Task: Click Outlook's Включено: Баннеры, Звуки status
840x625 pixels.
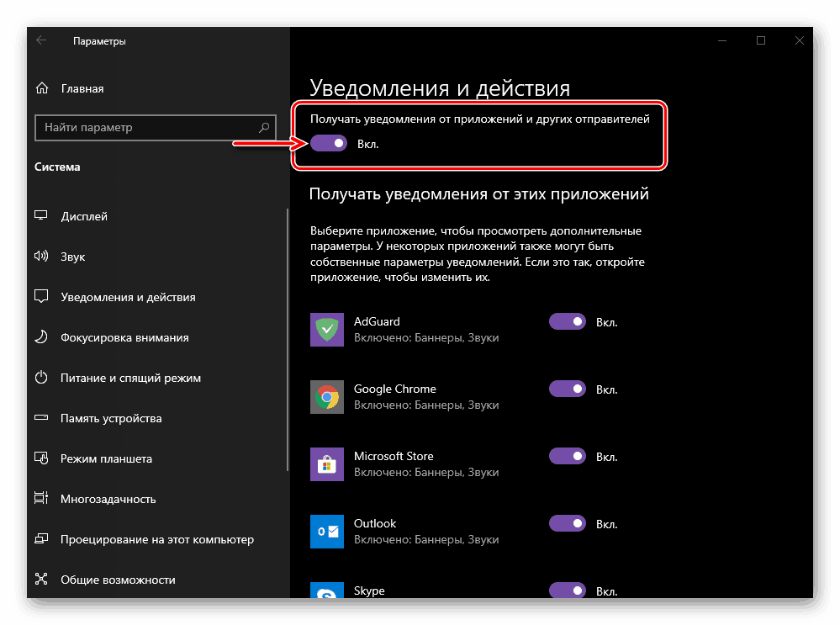Action: (x=426, y=539)
